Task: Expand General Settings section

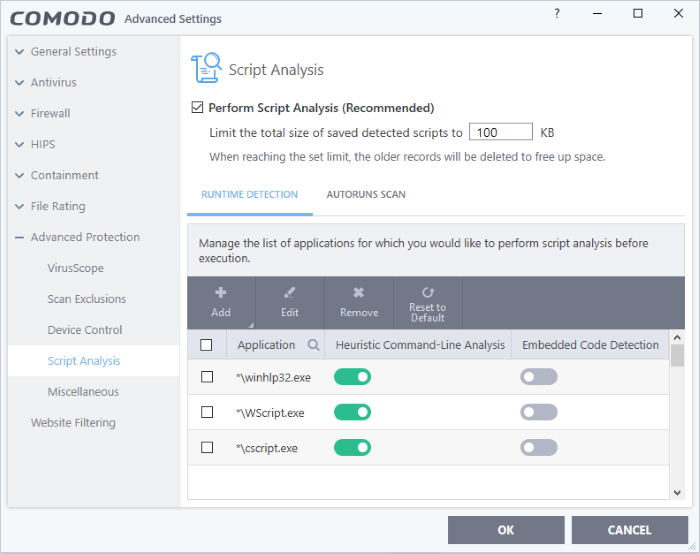Action: tap(20, 52)
